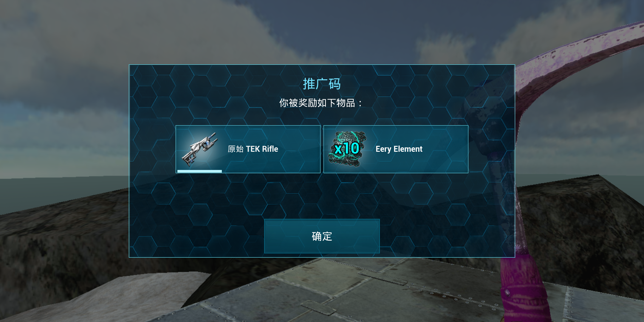Click the 原始 TEK Rifle label text
This screenshot has height=322, width=644.
tap(253, 149)
